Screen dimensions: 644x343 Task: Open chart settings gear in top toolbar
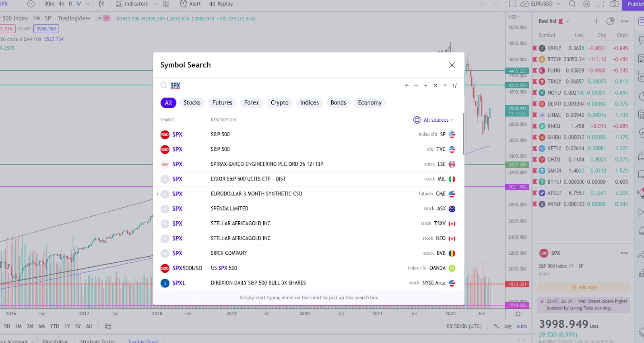pos(586,4)
